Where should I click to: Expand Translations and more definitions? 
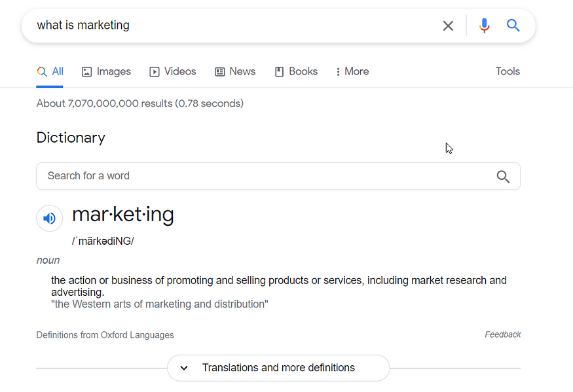[278, 368]
